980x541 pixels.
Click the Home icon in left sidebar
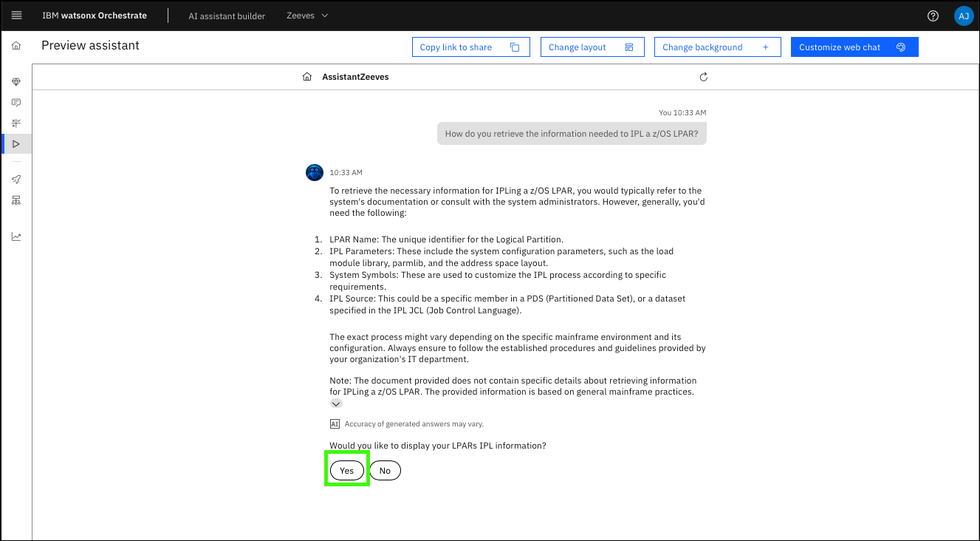[x=16, y=46]
